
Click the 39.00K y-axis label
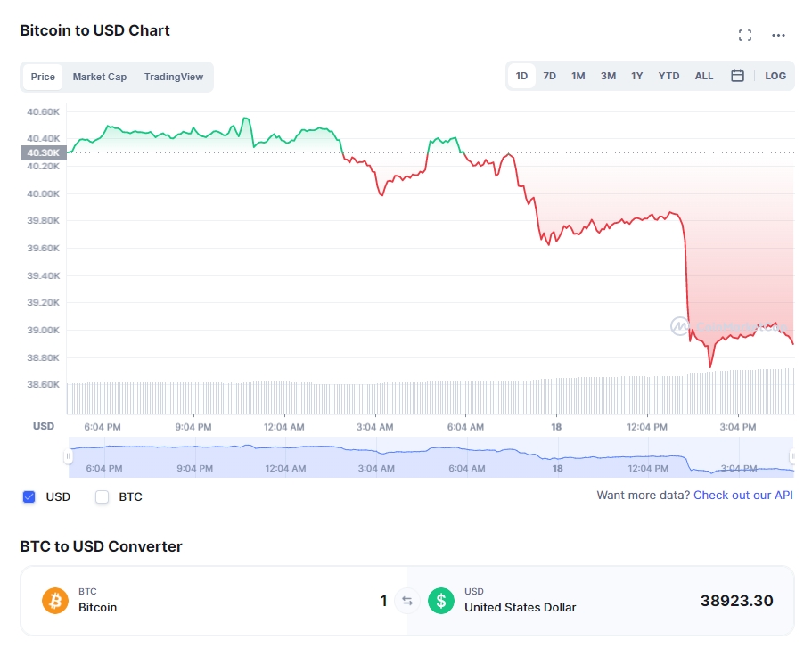pyautogui.click(x=44, y=330)
